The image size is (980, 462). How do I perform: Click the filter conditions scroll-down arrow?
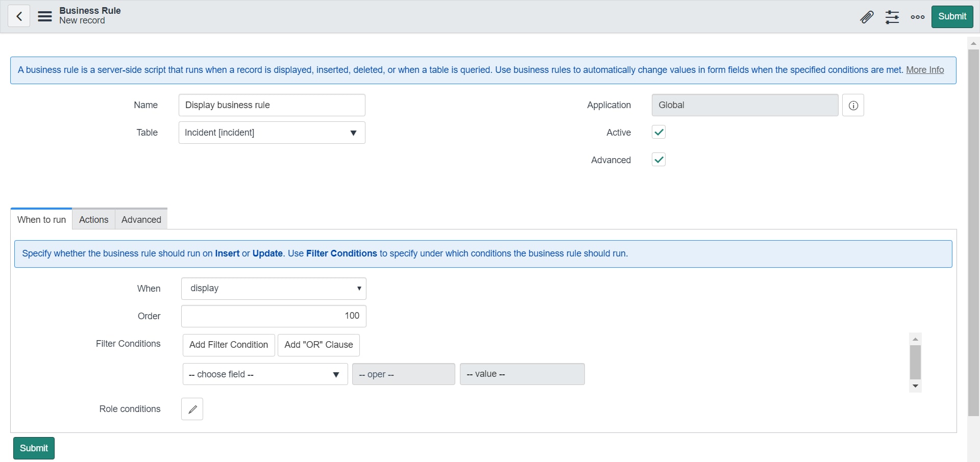[x=915, y=386]
